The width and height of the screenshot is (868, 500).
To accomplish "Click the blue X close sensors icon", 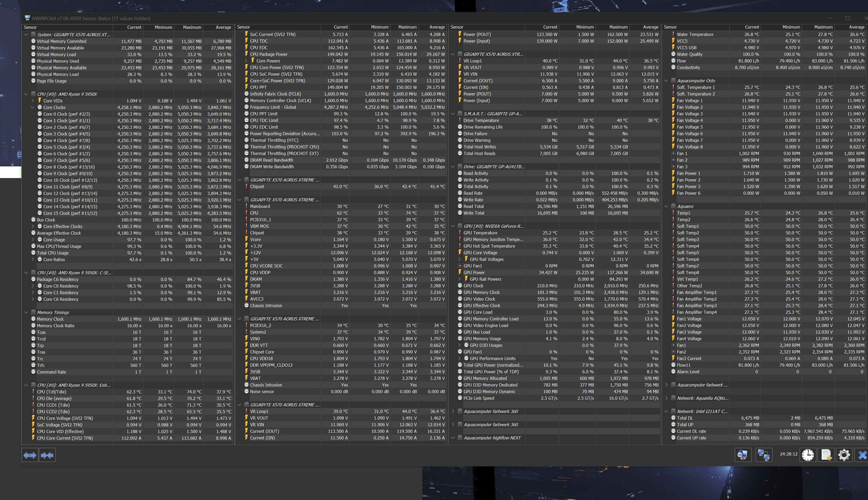I will [862, 455].
